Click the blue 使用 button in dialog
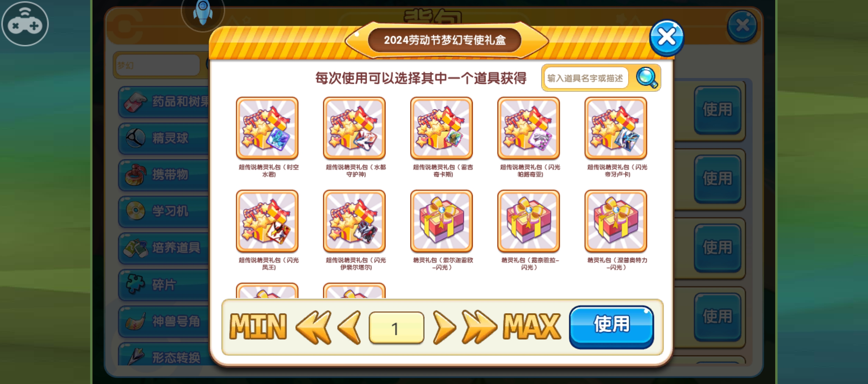 pyautogui.click(x=611, y=326)
